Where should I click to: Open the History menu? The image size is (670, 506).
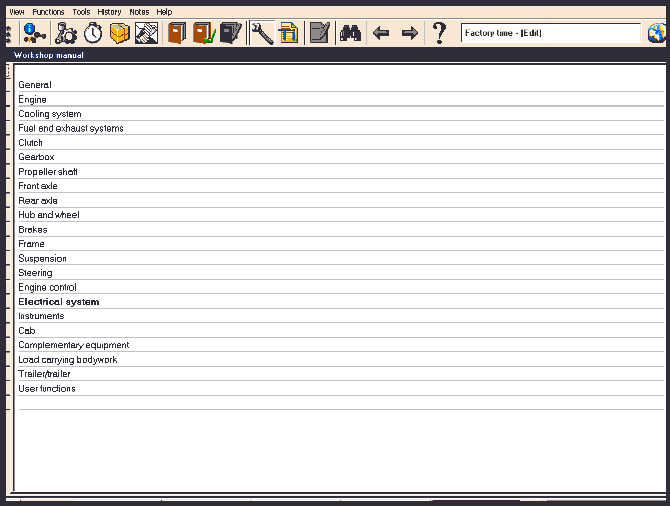click(x=109, y=12)
